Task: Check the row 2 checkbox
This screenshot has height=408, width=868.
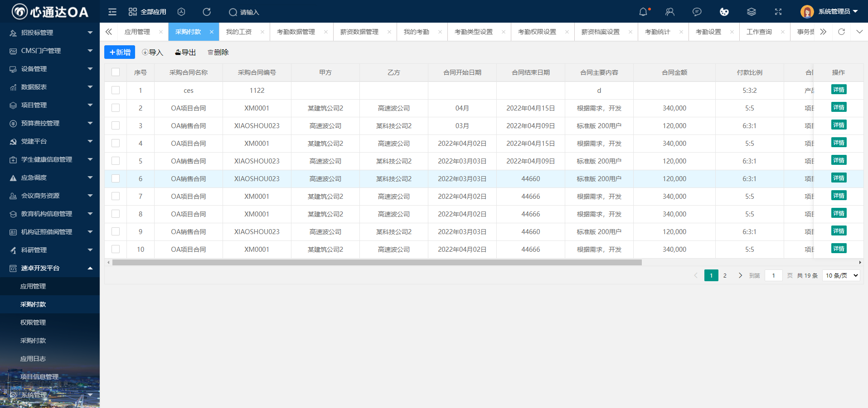Action: click(x=116, y=108)
